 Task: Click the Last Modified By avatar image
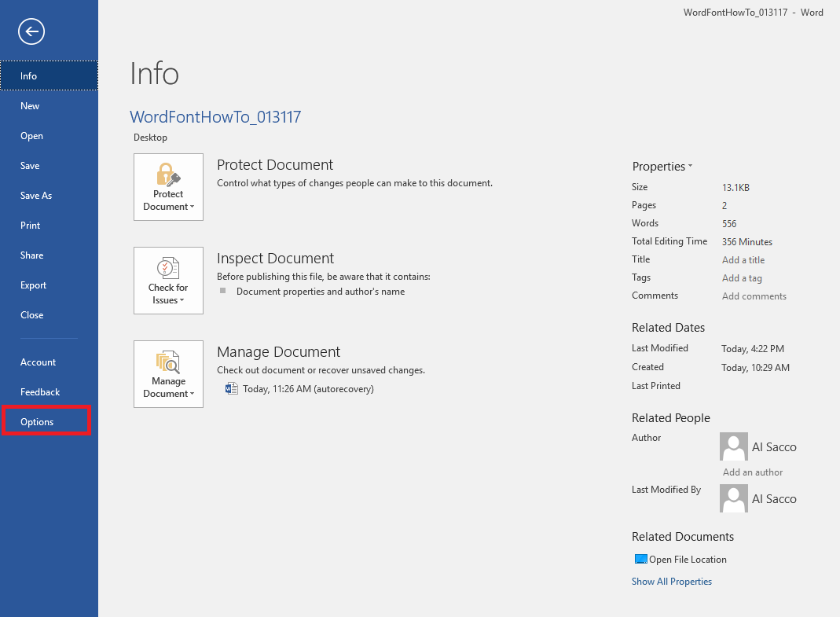coord(733,498)
